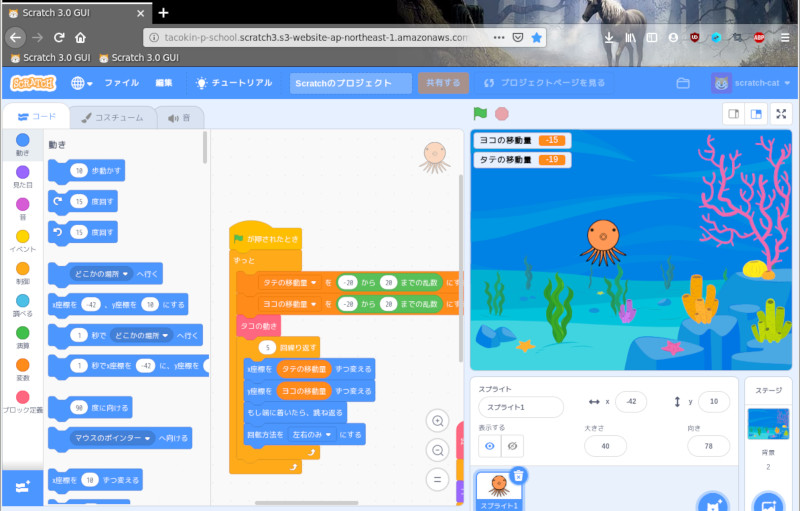Open Firefox downloads panel
800x511 pixels.
(x=609, y=37)
